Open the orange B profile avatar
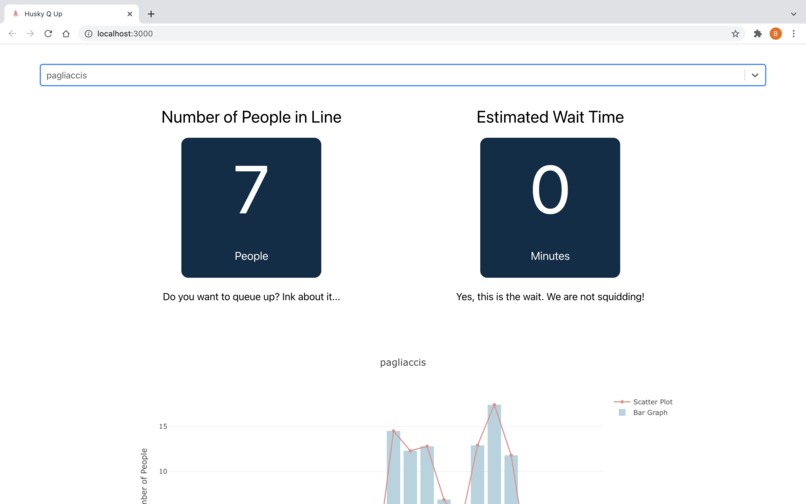 click(776, 33)
